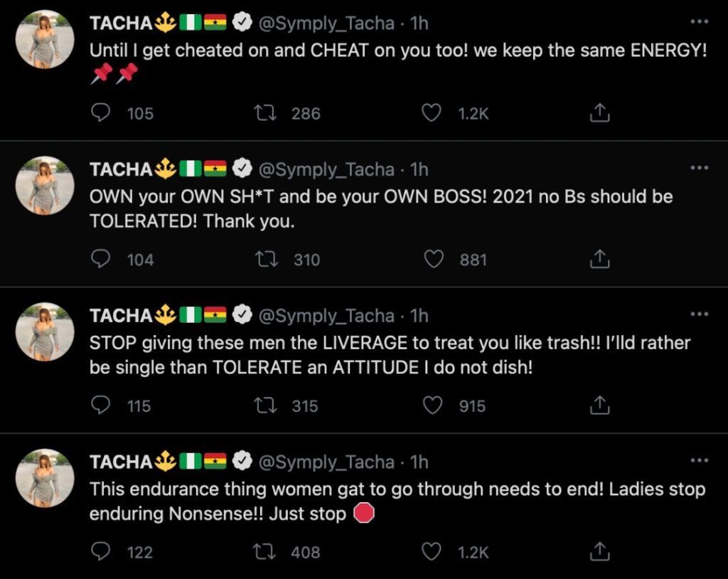The height and width of the screenshot is (579, 728).
Task: Retweet the 'Ladies stop enduring Nonsense' tweet
Action: [266, 551]
